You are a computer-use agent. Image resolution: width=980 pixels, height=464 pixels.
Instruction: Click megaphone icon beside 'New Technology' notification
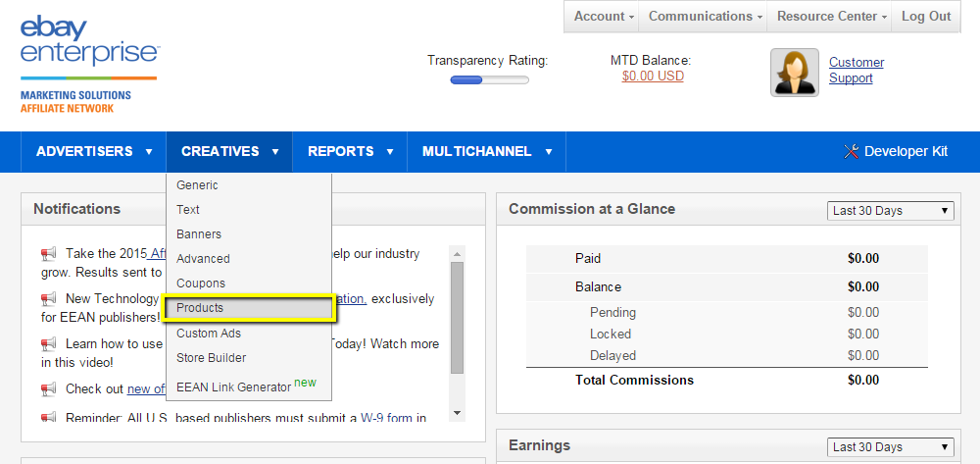[48, 299]
